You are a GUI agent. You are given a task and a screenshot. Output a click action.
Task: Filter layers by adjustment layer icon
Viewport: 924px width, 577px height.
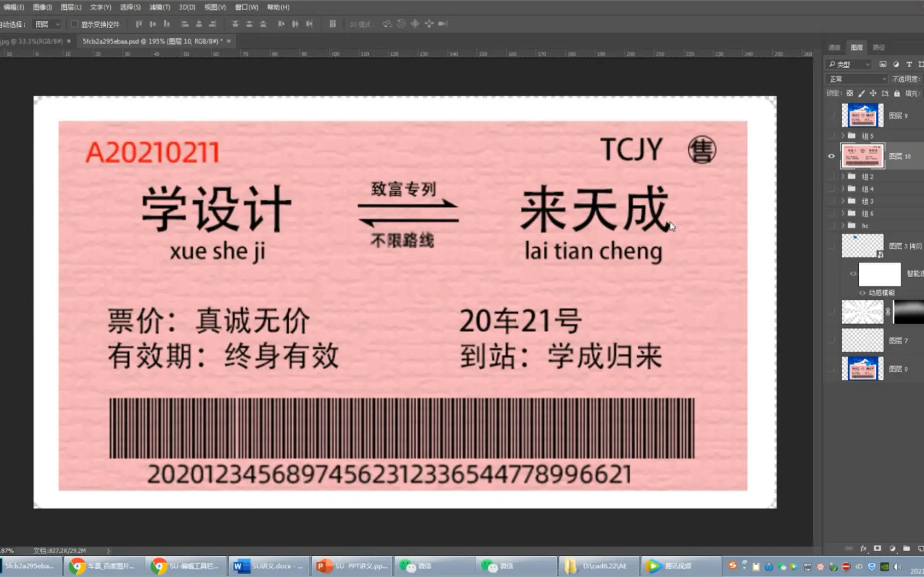[896, 64]
